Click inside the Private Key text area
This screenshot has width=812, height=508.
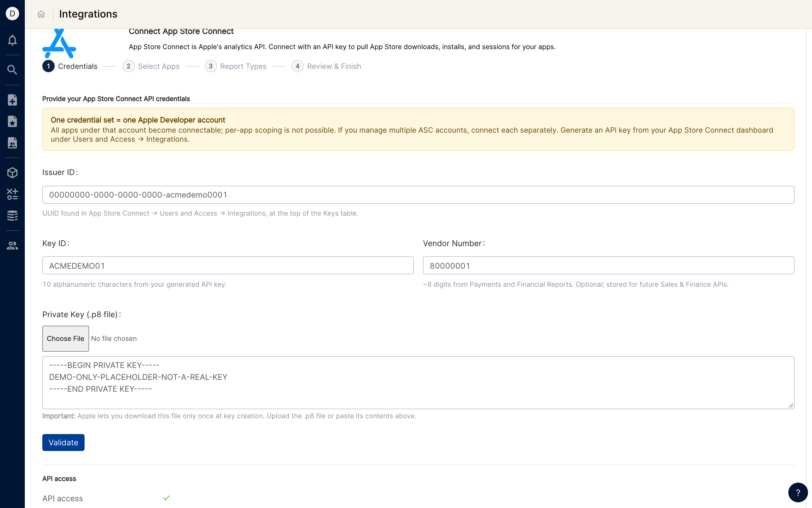[x=418, y=383]
